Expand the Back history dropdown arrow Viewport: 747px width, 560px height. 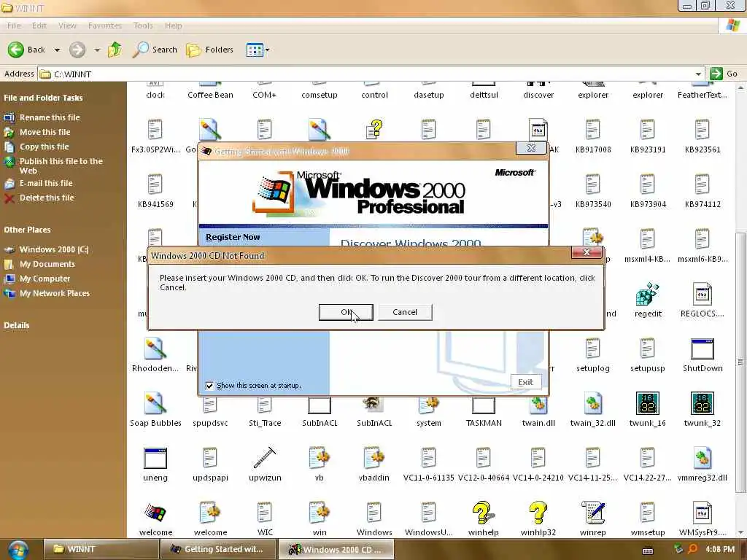point(57,50)
